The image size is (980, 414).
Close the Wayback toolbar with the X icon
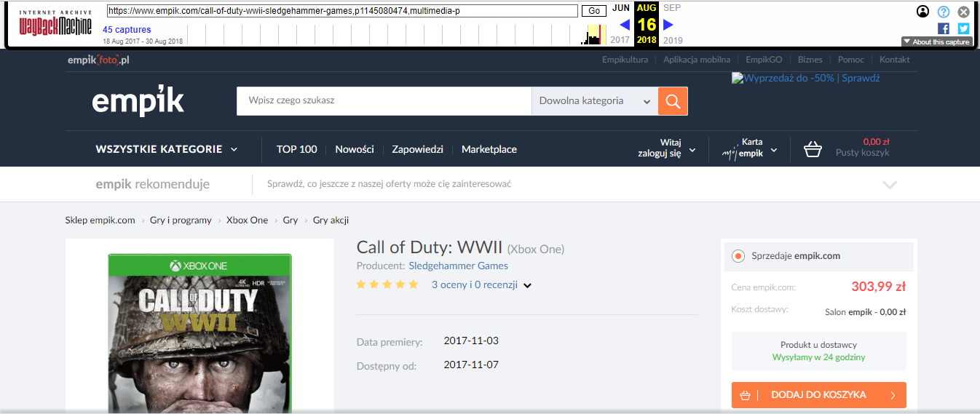(964, 12)
